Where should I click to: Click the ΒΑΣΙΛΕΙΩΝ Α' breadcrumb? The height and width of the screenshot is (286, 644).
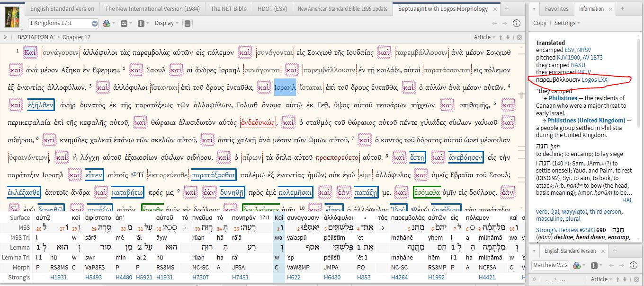click(36, 37)
